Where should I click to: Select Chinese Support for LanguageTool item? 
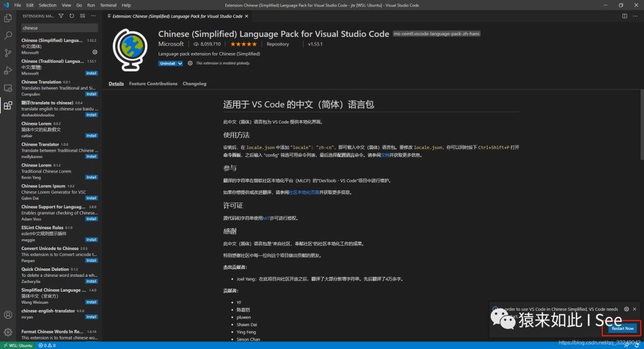(59, 213)
